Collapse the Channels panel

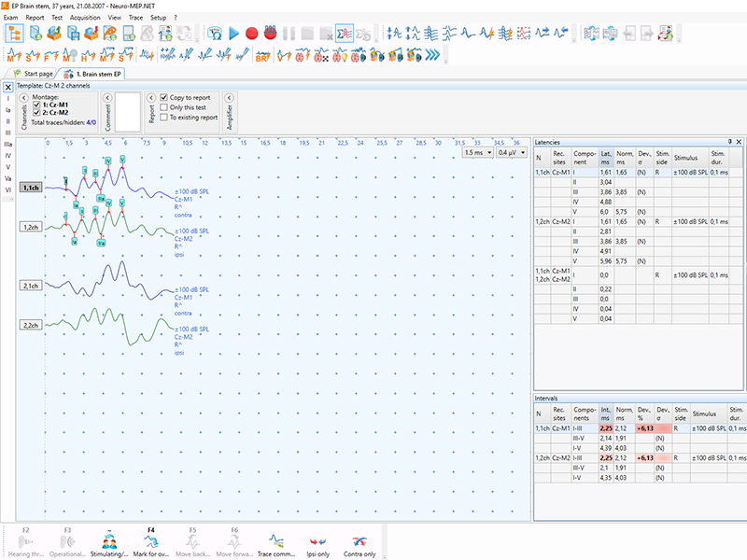pos(24,98)
